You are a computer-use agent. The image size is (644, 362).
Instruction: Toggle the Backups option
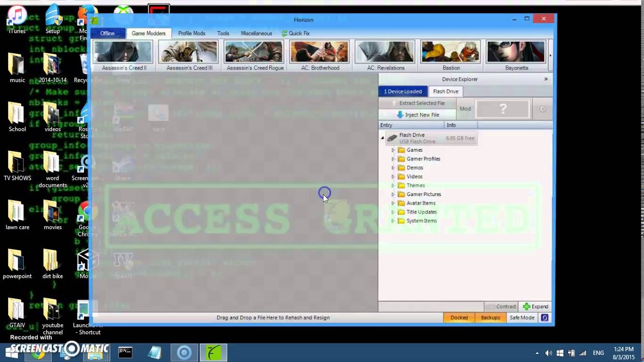click(x=491, y=318)
